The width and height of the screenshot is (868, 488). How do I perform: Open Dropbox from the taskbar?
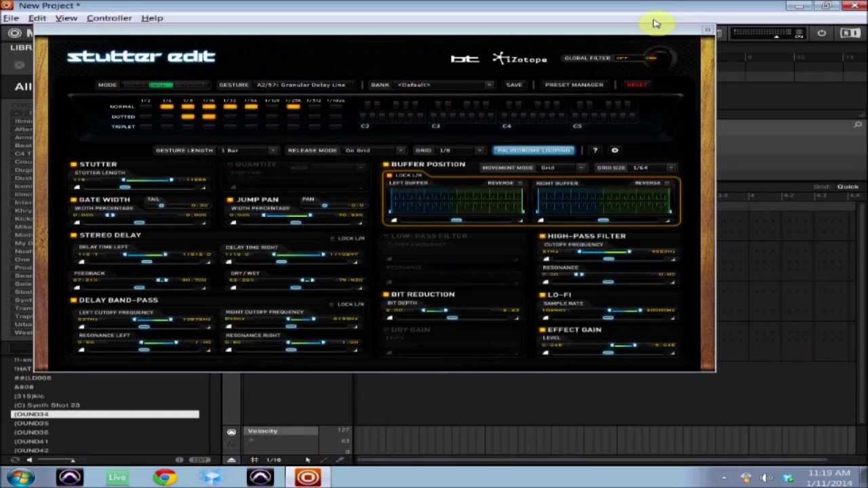[x=212, y=478]
